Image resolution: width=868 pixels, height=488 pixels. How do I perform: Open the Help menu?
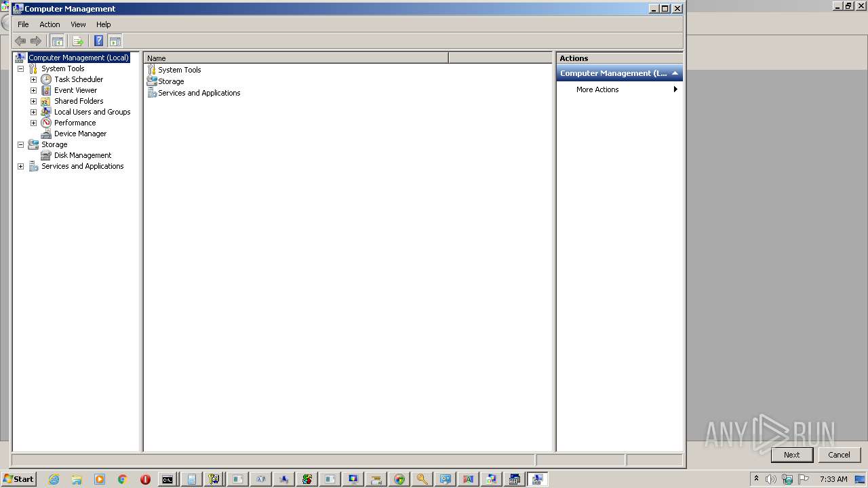[x=103, y=24]
